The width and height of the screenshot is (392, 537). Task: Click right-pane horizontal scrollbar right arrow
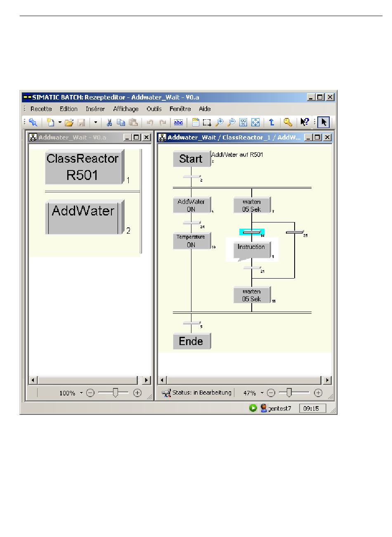click(327, 380)
